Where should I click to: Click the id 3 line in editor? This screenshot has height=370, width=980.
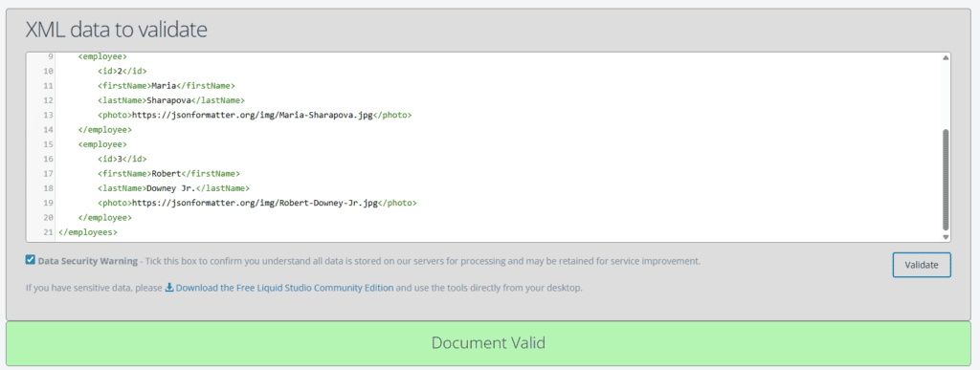(x=122, y=159)
